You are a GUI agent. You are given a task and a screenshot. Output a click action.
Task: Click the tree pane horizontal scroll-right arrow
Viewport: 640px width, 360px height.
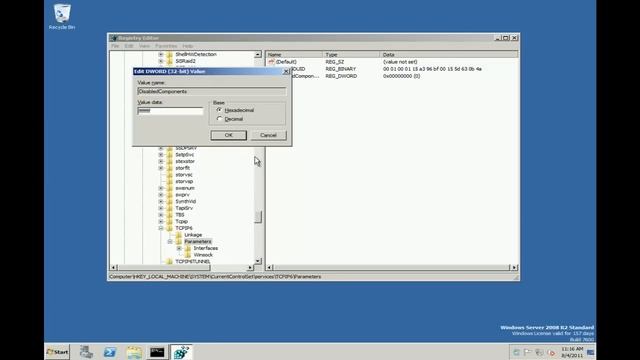pos(250,268)
